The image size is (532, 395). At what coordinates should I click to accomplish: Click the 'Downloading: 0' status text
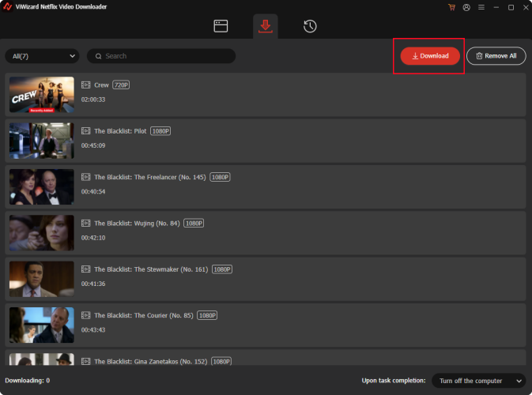(x=28, y=381)
